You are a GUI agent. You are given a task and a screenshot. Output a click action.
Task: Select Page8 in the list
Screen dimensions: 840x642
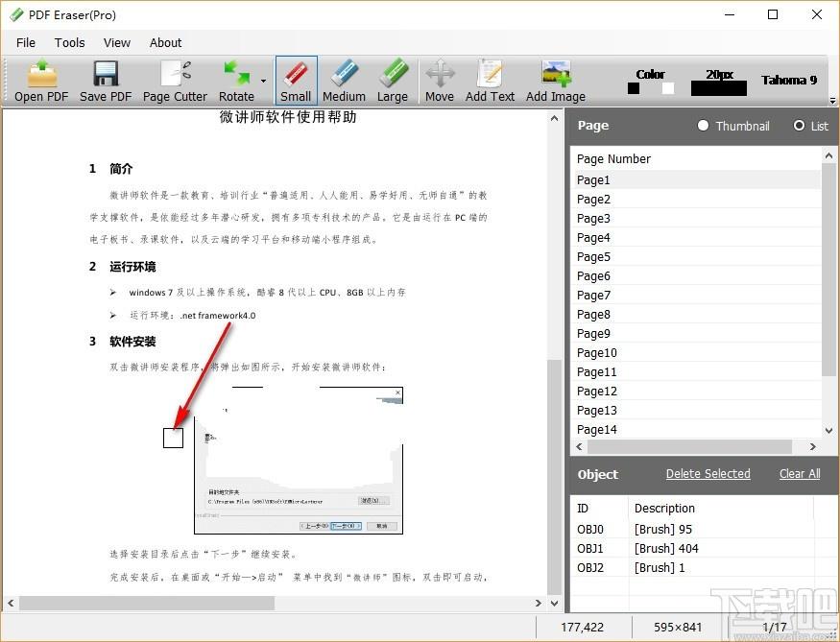(696, 315)
